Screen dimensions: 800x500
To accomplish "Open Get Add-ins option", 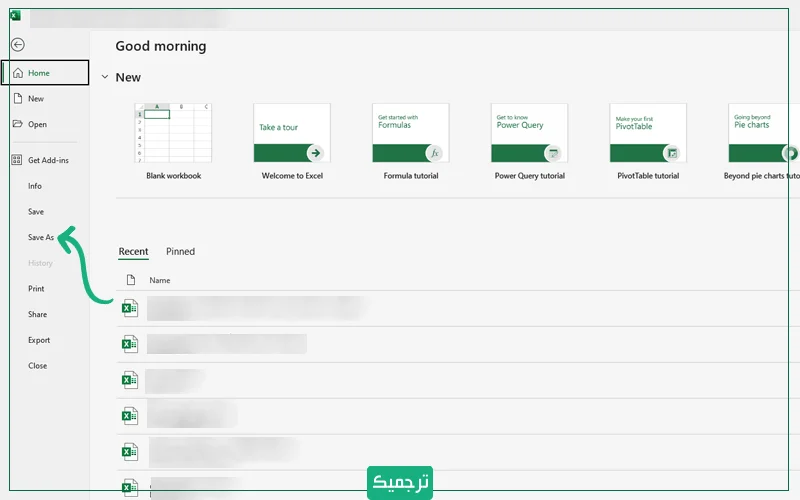I will coord(48,160).
